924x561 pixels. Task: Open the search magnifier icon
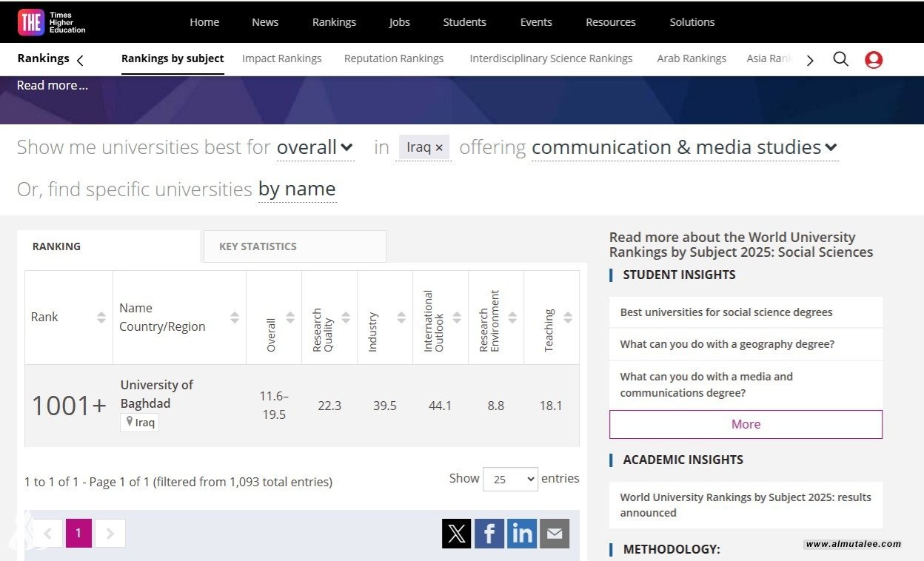[840, 59]
